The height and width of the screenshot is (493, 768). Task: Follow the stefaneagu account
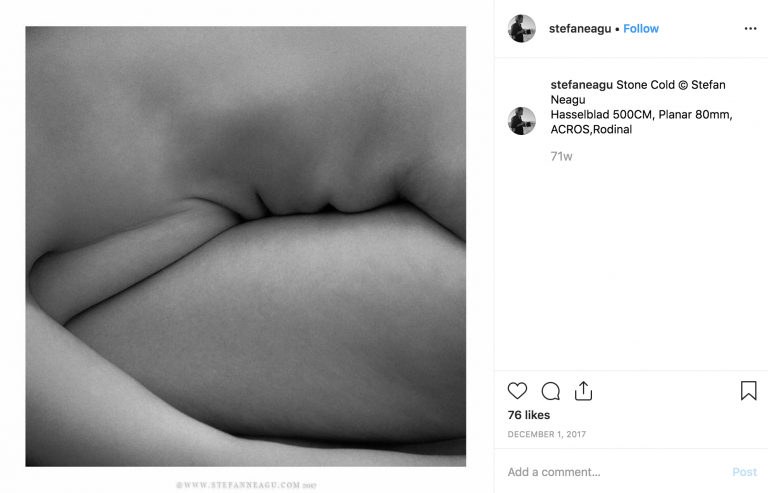click(x=641, y=28)
